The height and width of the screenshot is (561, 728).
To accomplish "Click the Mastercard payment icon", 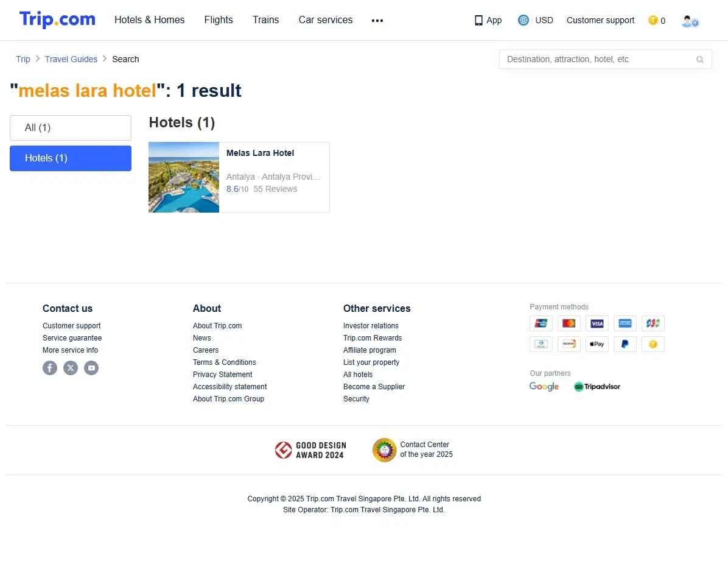I will coord(569,323).
